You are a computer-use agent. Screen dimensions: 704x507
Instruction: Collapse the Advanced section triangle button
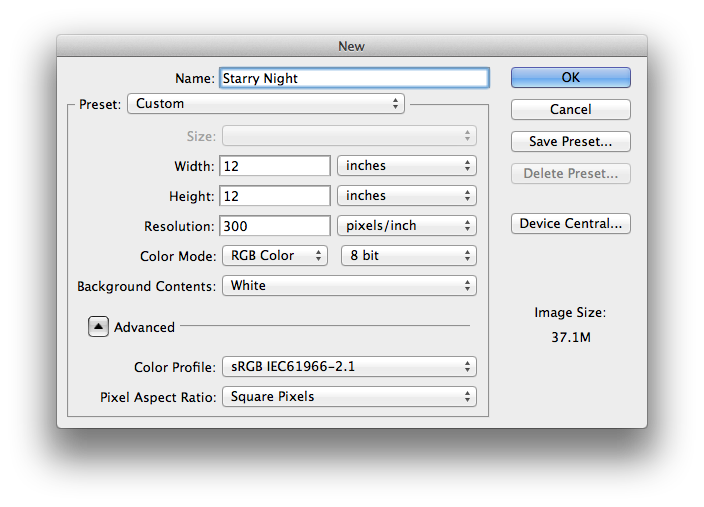98,326
